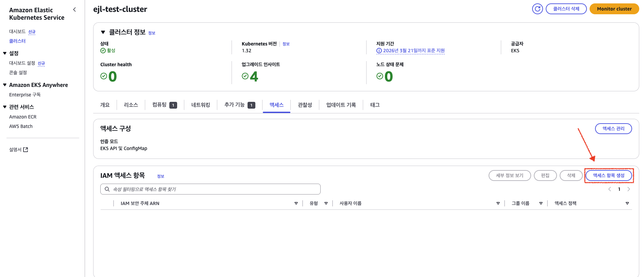Image resolution: width=644 pixels, height=277 pixels.
Task: Click the access entry search field
Action: coord(214,189)
